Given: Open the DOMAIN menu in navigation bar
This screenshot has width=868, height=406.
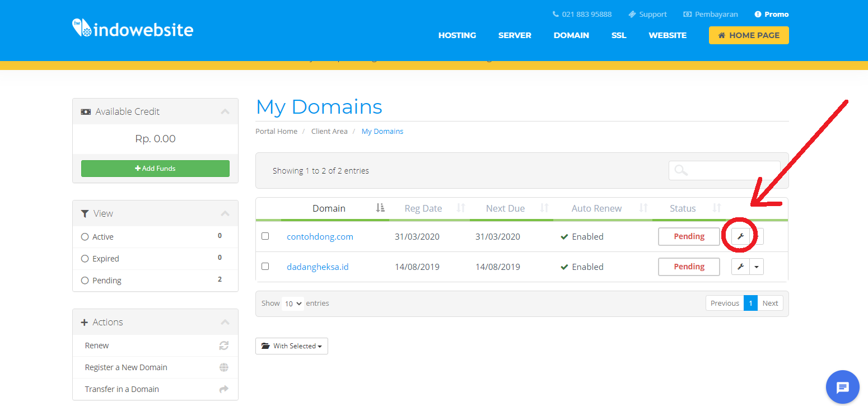Looking at the screenshot, I should (x=571, y=35).
